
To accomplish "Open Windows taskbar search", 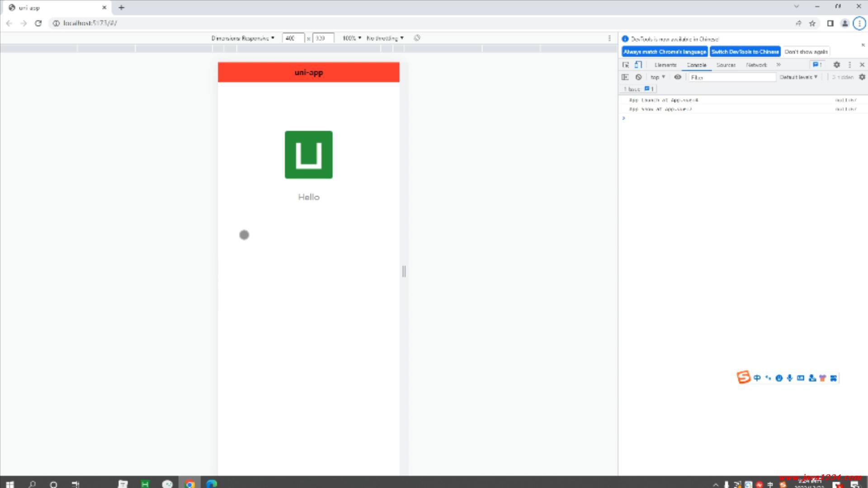I will (32, 484).
